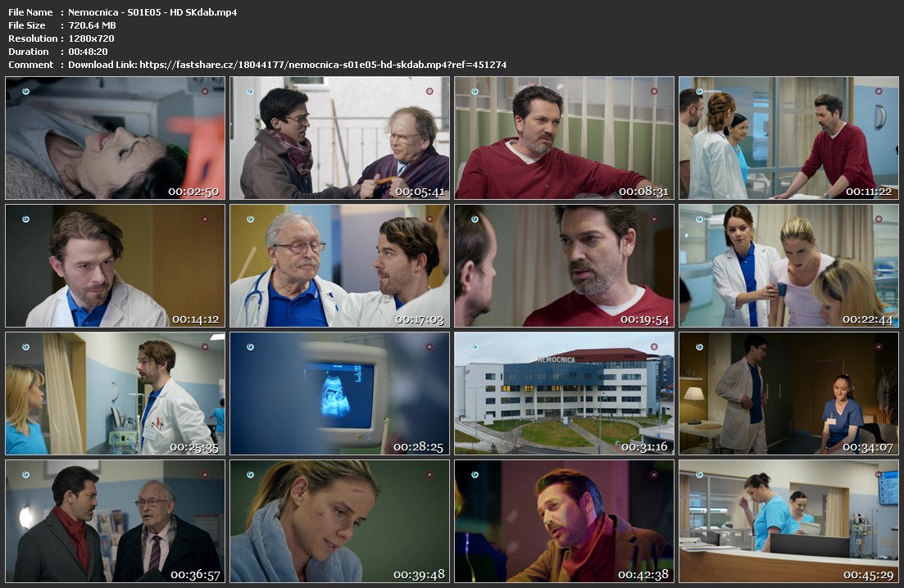904x588 pixels.
Task: Click the channel logo in the 00:05:41 thumbnail
Action: click(x=250, y=92)
